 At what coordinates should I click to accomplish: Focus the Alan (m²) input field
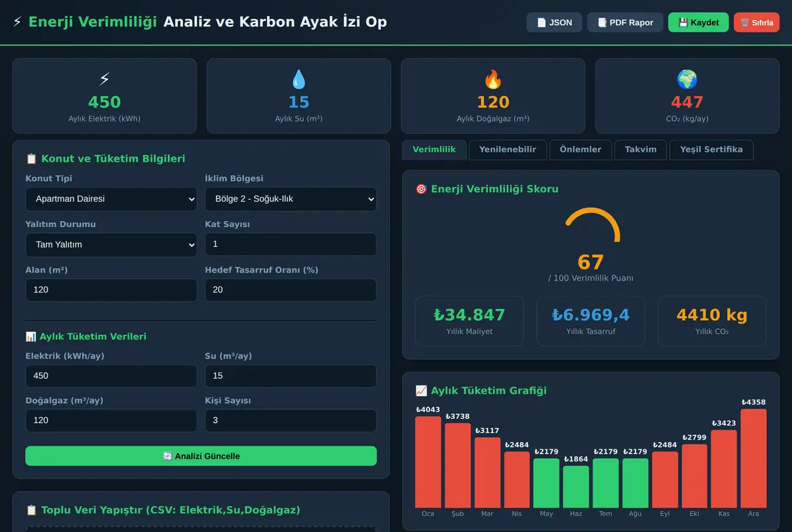[111, 290]
